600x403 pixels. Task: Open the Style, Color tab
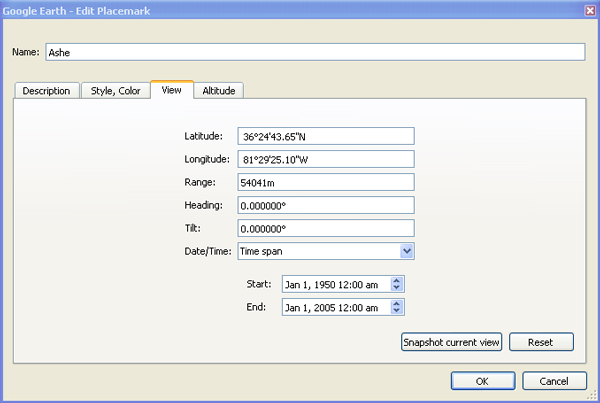[116, 91]
